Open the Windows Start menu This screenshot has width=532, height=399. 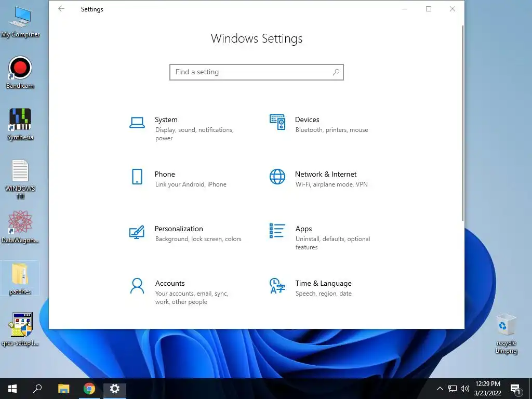coord(12,389)
